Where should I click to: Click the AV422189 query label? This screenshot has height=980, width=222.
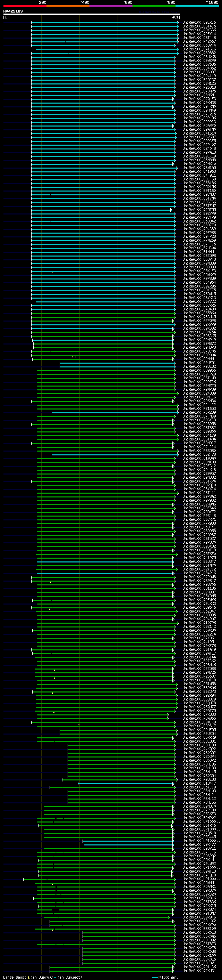13,11
